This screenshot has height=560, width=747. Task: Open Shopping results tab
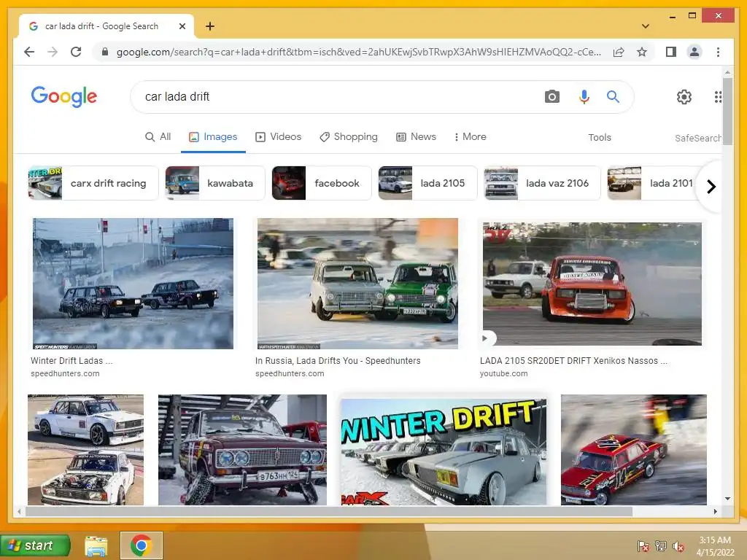[348, 137]
